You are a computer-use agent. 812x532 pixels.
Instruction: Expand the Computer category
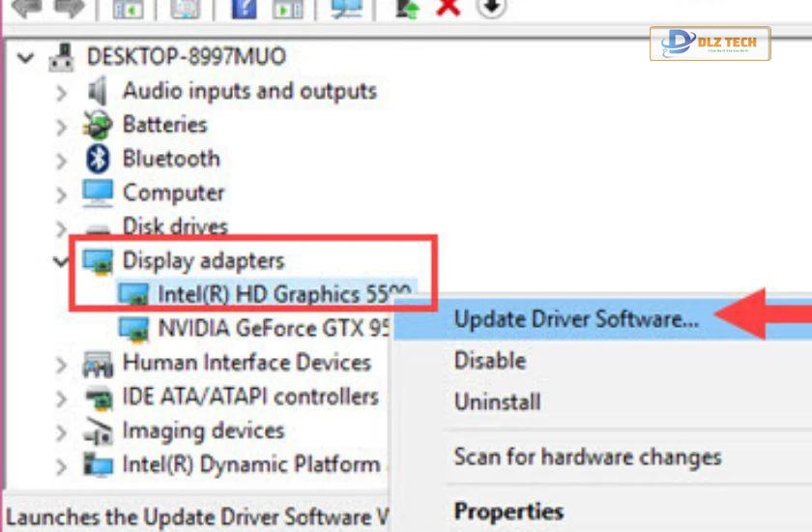pos(61,195)
